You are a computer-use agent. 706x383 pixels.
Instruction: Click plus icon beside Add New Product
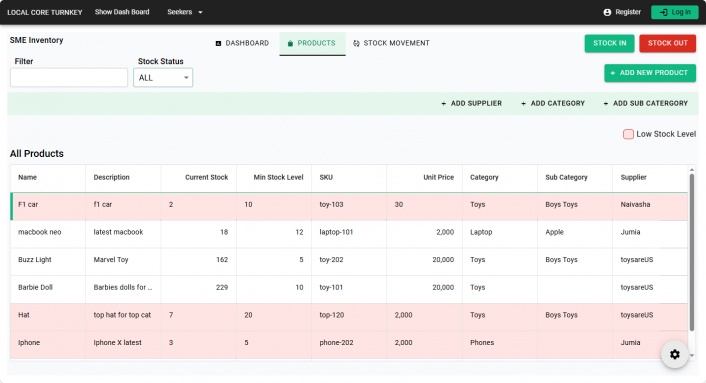coord(612,73)
